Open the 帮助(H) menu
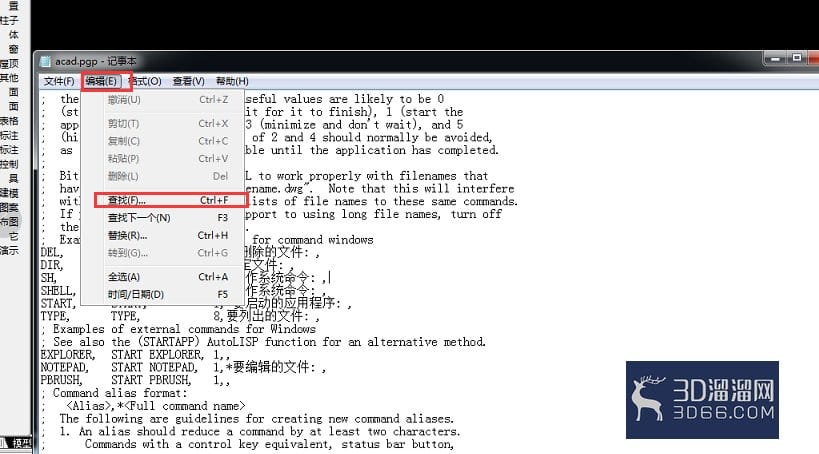Image resolution: width=819 pixels, height=454 pixels. (232, 82)
